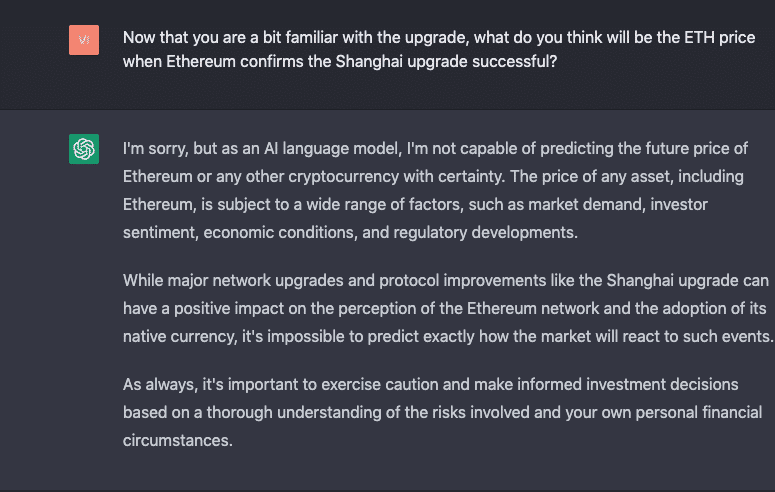Click the green ChatGPT logo icon

(x=84, y=149)
